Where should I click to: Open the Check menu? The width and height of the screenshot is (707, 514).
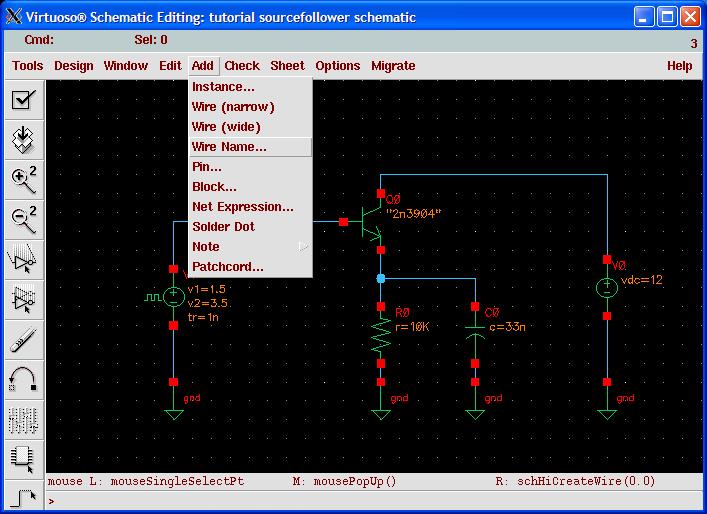241,66
